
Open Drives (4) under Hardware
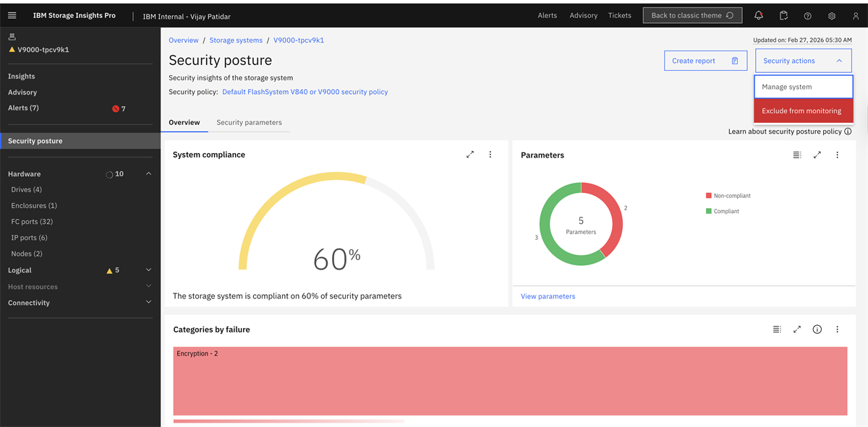tap(27, 190)
